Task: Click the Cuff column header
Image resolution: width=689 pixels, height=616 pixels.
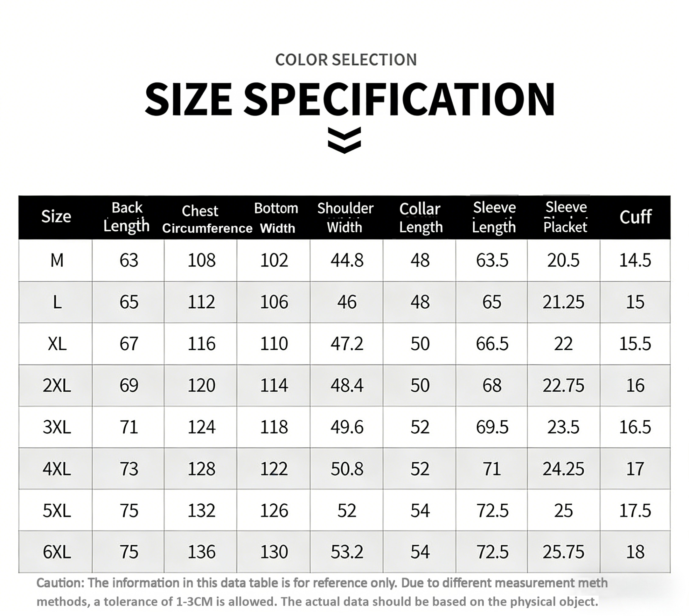Action: [x=635, y=217]
